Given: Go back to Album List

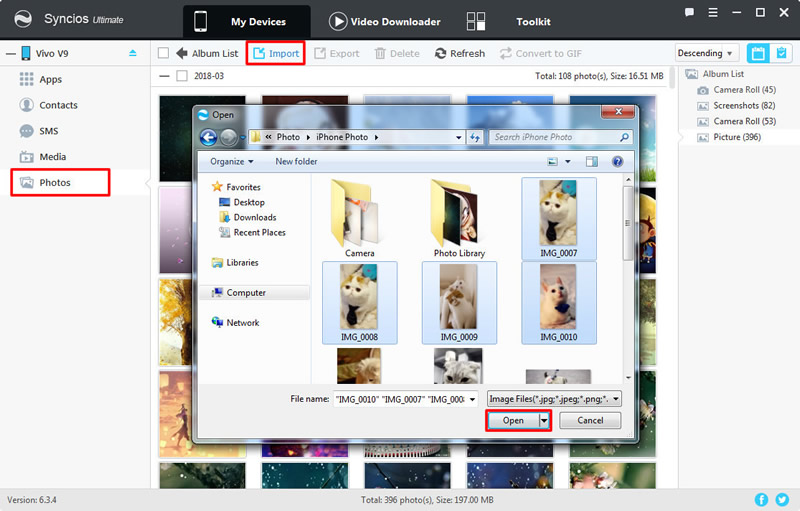Looking at the screenshot, I should [x=207, y=54].
